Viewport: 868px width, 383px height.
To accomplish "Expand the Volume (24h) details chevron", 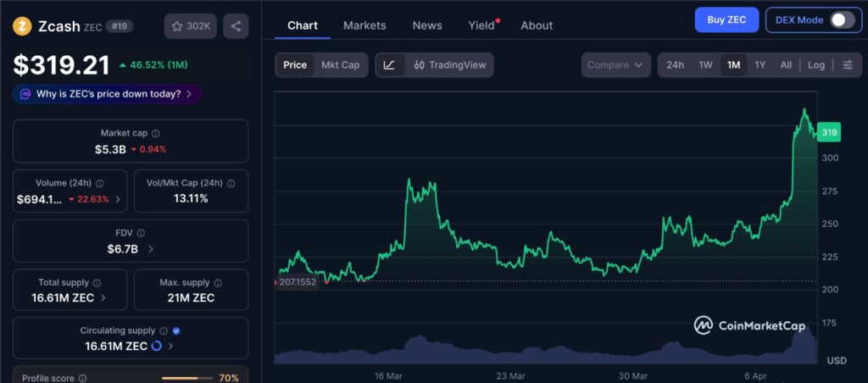I will point(117,199).
